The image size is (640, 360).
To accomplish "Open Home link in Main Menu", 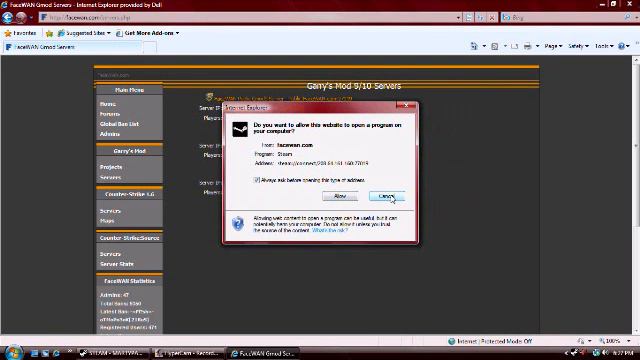I will pyautogui.click(x=108, y=104).
